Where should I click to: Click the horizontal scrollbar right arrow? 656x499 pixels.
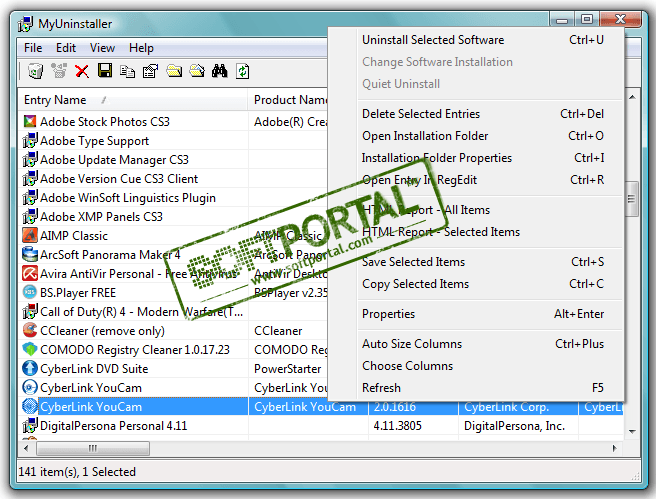(x=614, y=449)
